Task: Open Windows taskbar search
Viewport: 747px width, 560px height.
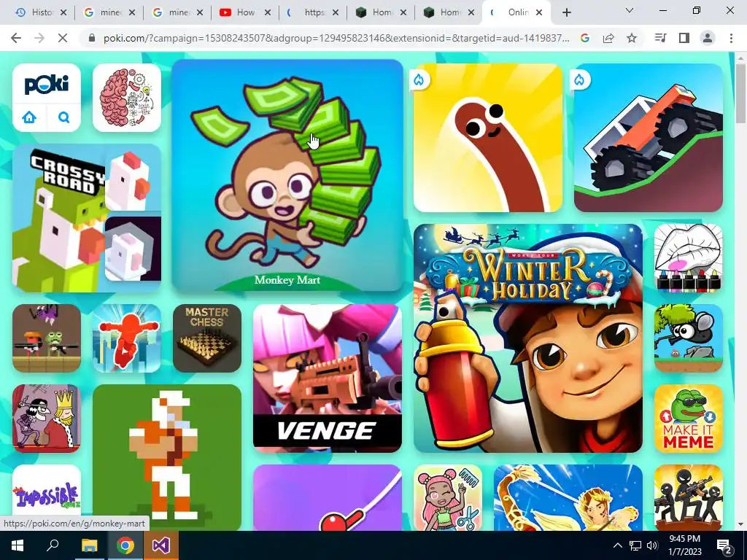Action: point(53,545)
